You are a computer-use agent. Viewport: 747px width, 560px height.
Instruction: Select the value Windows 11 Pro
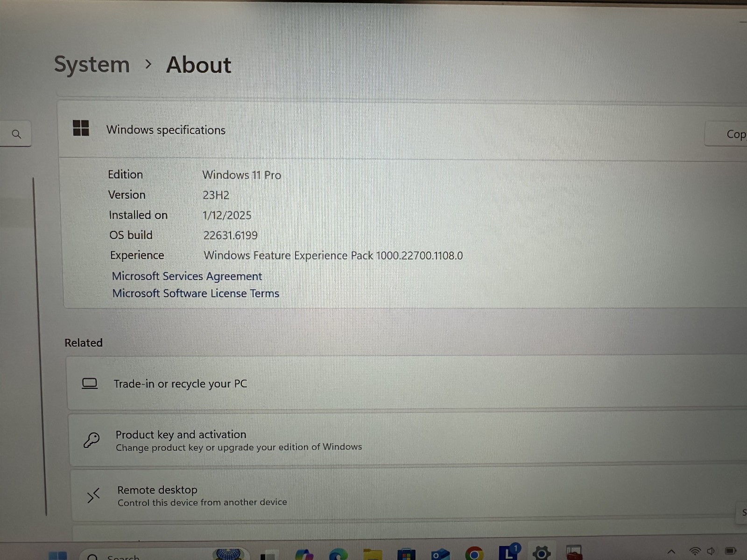241,175
